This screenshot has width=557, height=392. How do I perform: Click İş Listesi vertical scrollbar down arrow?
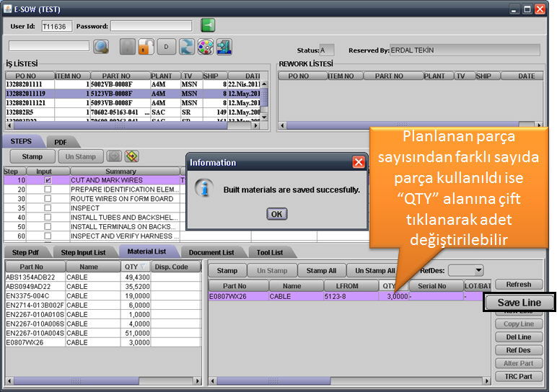[264, 117]
